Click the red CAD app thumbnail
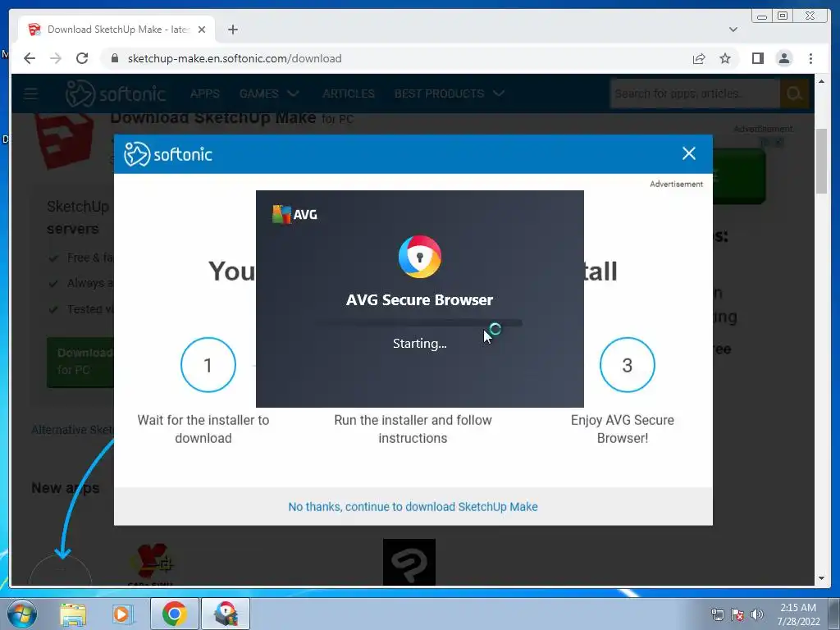840x630 pixels. pos(151,564)
